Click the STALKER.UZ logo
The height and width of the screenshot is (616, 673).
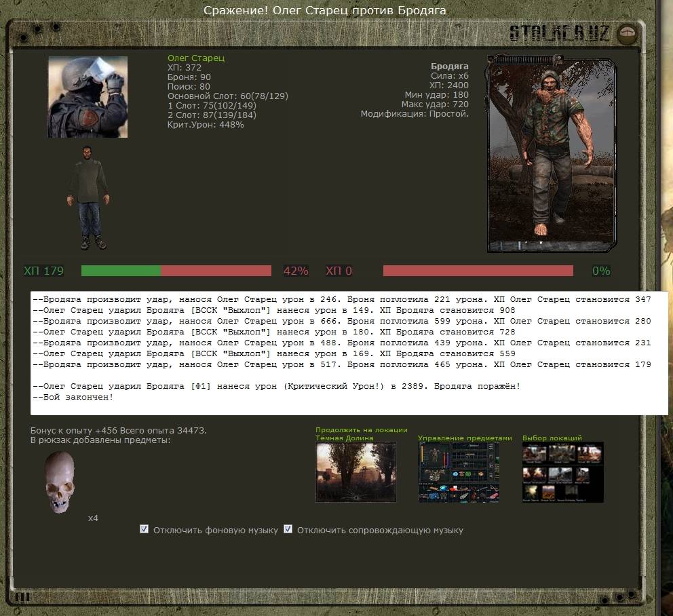pos(560,33)
